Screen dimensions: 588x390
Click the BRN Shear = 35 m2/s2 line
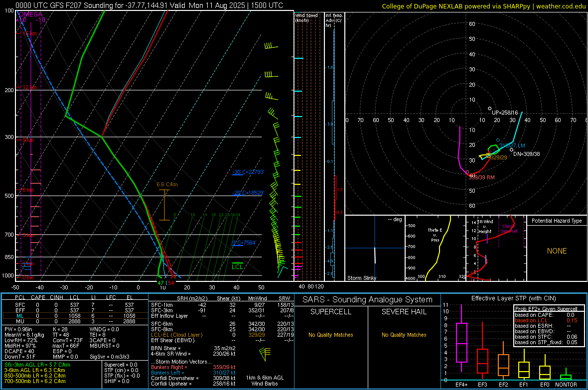(x=193, y=348)
